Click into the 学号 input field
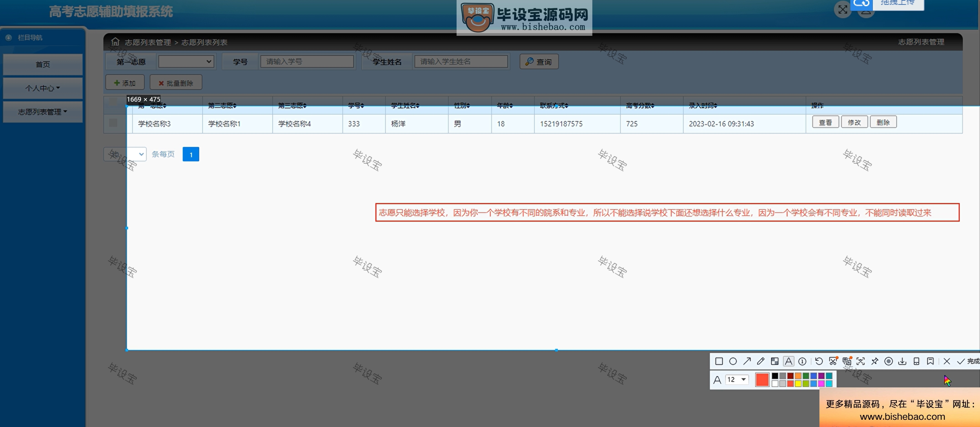 click(307, 62)
